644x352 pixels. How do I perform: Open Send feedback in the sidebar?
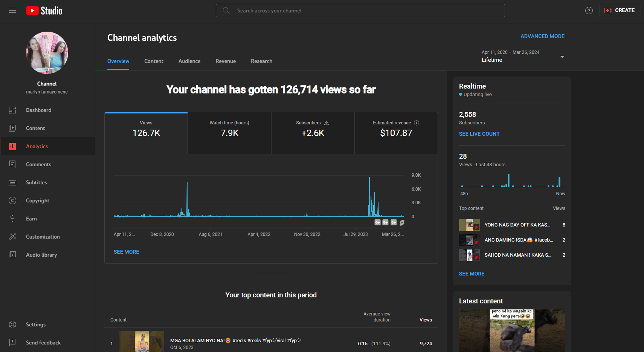click(47, 343)
